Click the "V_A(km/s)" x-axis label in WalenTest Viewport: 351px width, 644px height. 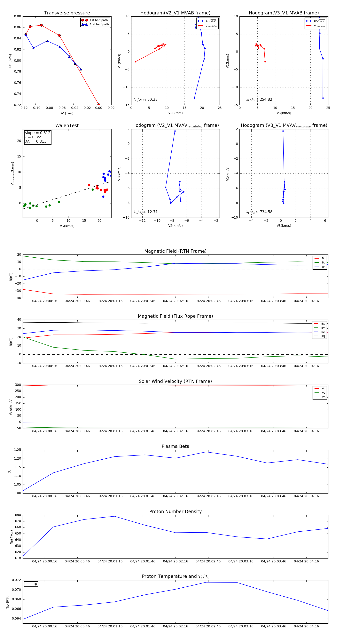67,226
